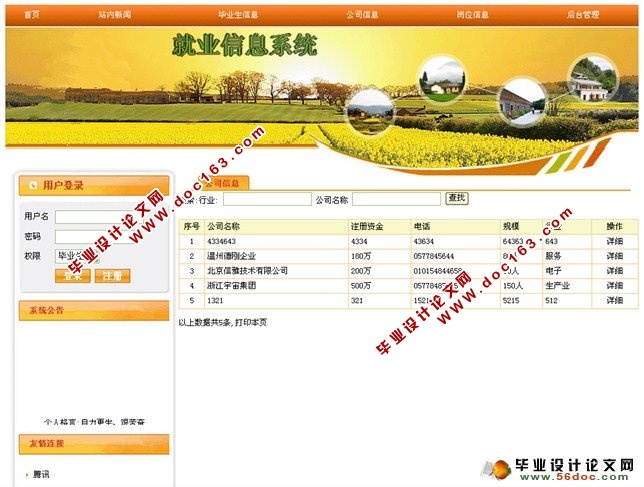This screenshot has height=487, width=644.
Task: Click the 服务 industry cell
Action: click(x=553, y=256)
